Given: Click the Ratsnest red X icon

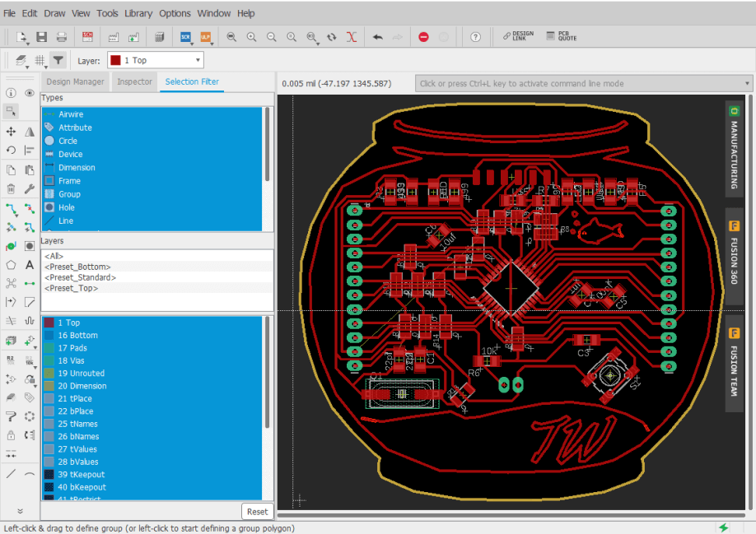Looking at the screenshot, I should pyautogui.click(x=352, y=37).
